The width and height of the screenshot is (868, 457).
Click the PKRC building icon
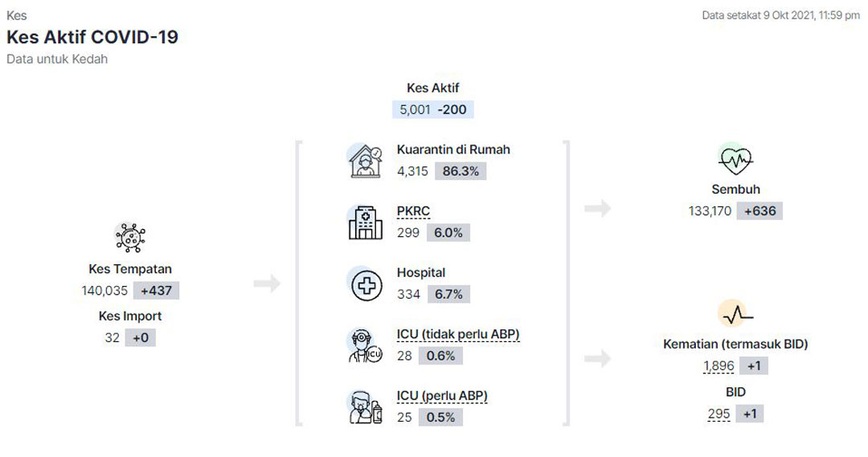(366, 222)
